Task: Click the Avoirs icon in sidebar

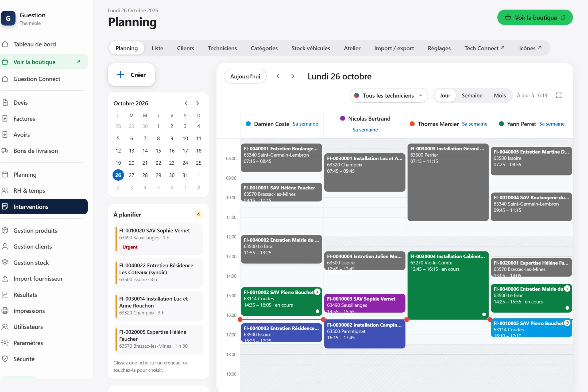Action: coord(5,134)
